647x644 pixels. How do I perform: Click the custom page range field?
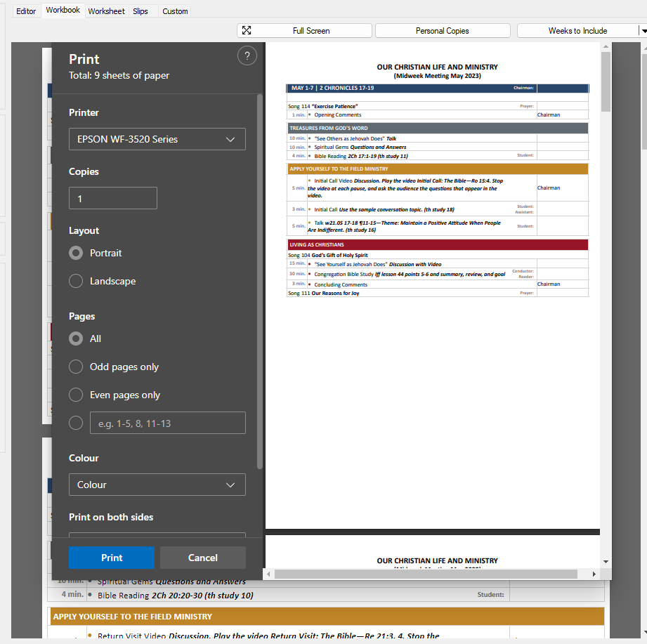point(167,423)
